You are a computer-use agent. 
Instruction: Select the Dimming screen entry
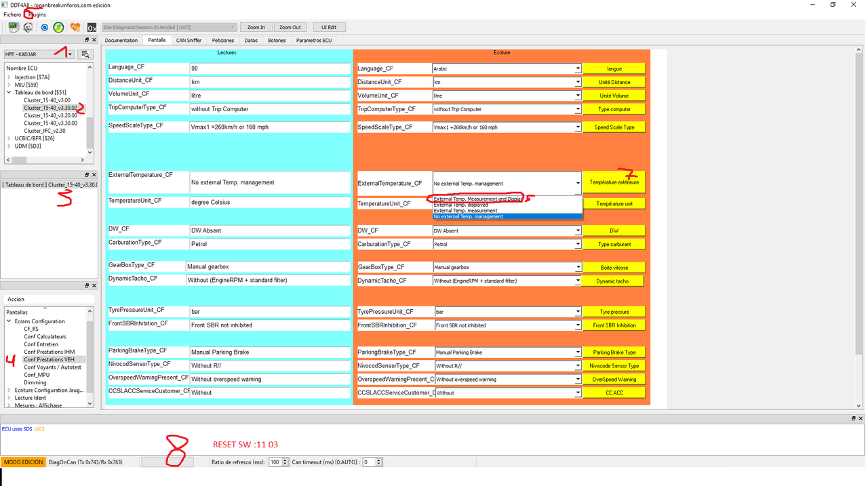point(35,382)
